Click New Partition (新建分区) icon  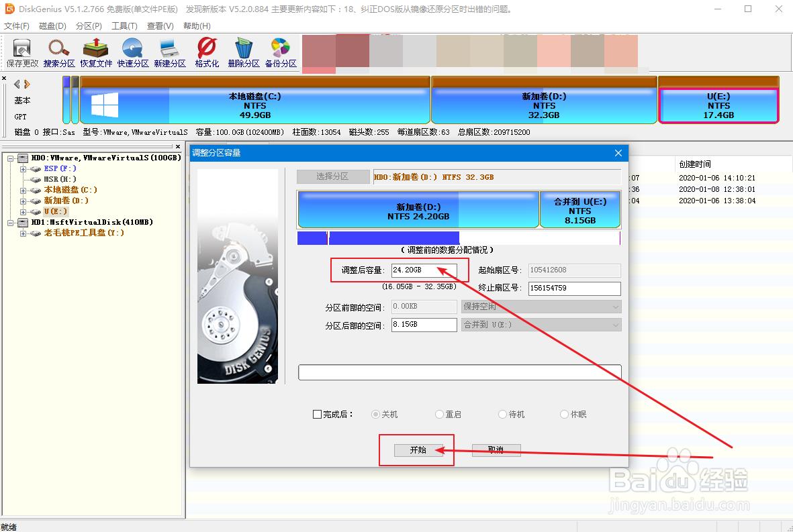tap(170, 52)
